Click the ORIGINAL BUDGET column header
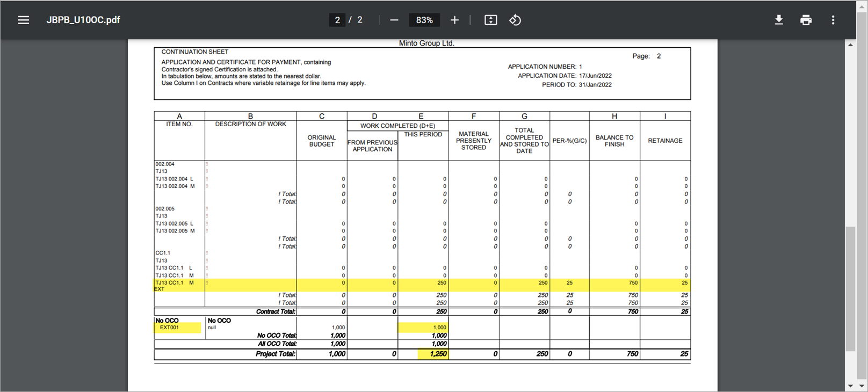The height and width of the screenshot is (392, 868). (x=322, y=141)
